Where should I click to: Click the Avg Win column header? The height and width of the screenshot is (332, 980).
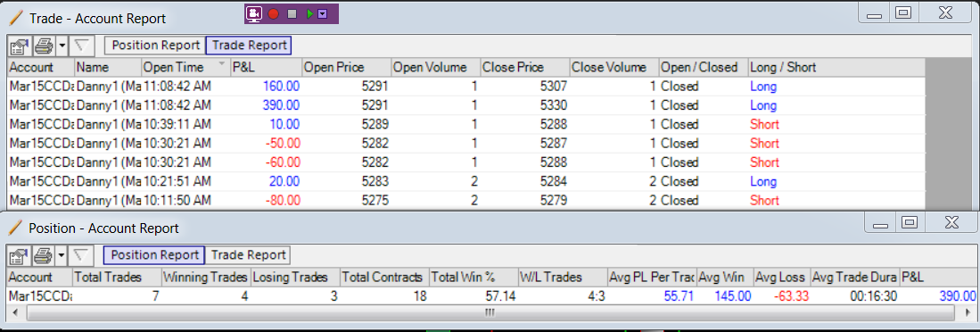pos(724,277)
